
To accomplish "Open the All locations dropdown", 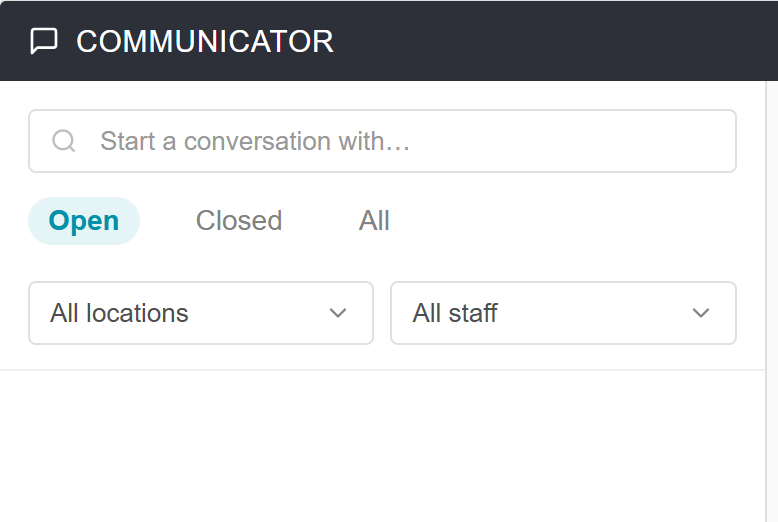I will [201, 313].
